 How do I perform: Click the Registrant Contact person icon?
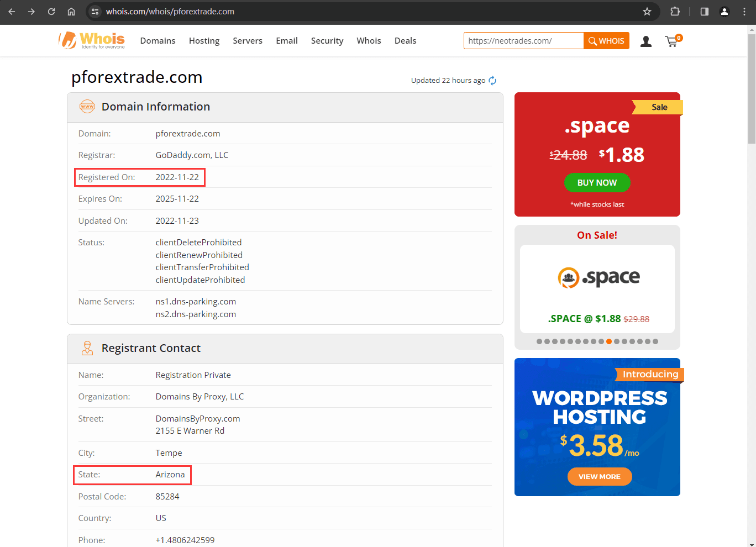pos(87,348)
